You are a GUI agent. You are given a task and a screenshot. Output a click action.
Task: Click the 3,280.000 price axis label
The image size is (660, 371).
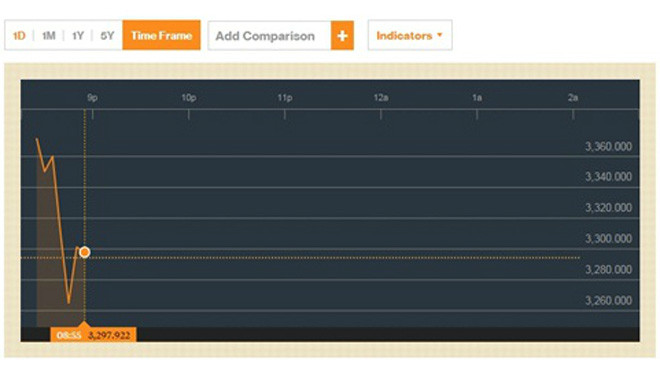pyautogui.click(x=608, y=269)
